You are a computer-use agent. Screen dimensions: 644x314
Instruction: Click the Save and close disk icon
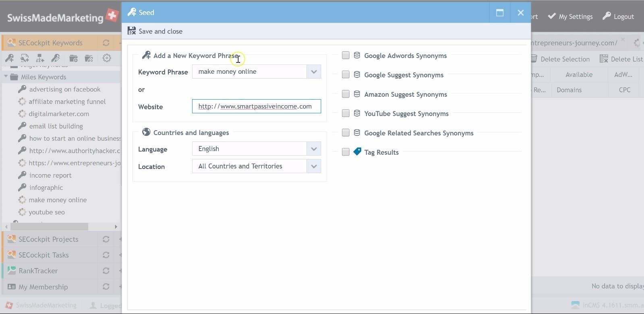132,31
